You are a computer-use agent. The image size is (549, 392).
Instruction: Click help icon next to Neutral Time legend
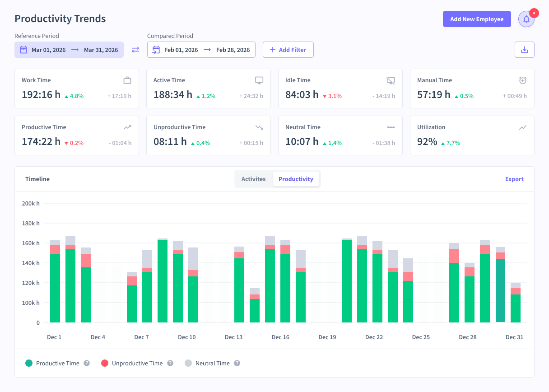pos(237,363)
